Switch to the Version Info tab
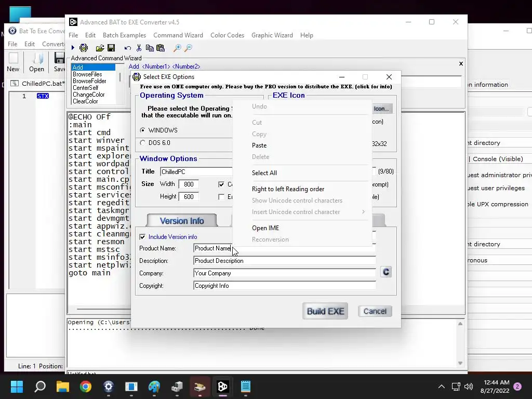 pos(182,221)
